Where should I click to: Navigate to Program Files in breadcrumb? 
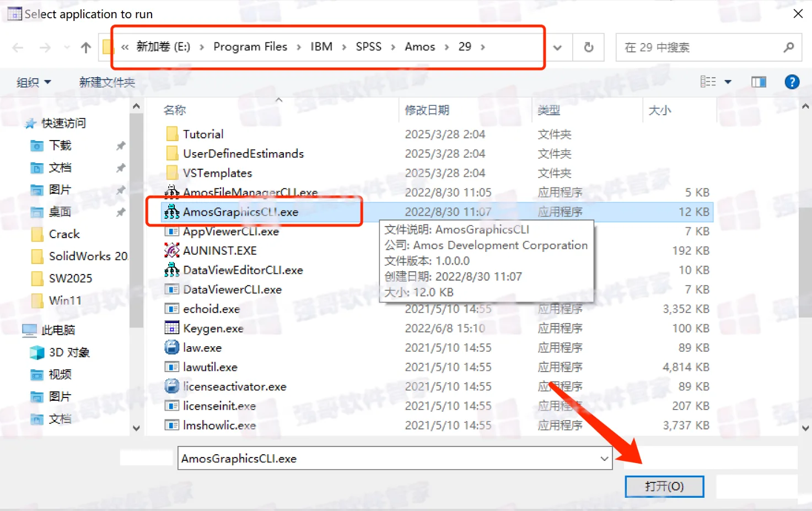click(250, 47)
